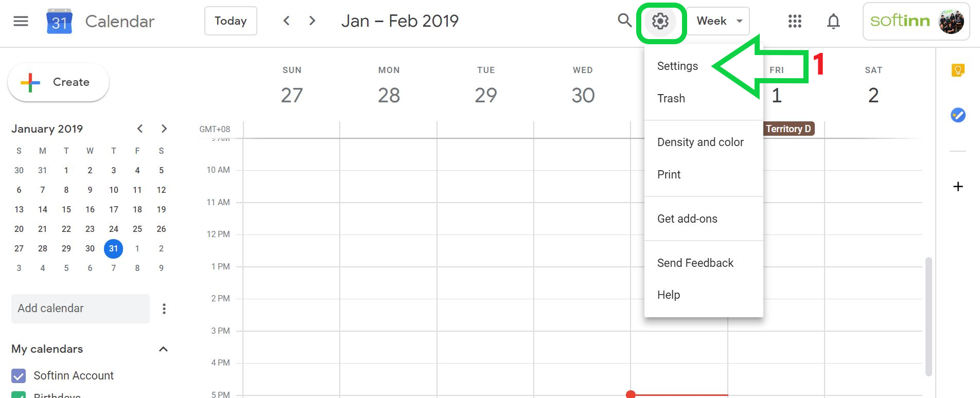The image size is (980, 398).
Task: Open the main hamburger menu
Action: [21, 21]
